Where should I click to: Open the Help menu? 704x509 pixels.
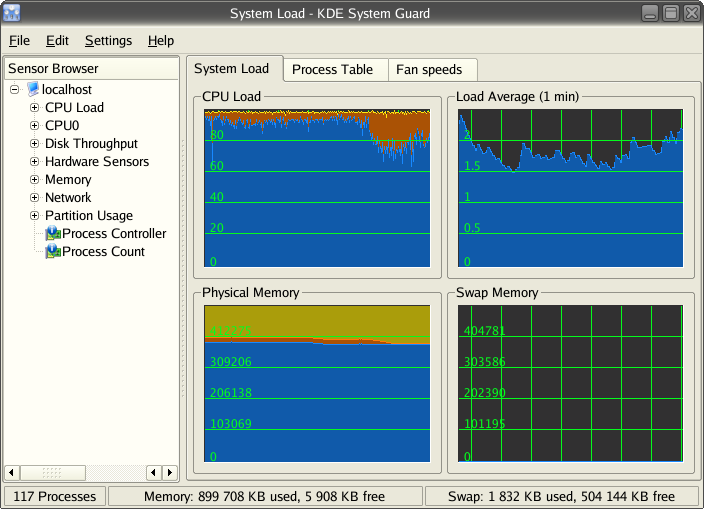(161, 41)
